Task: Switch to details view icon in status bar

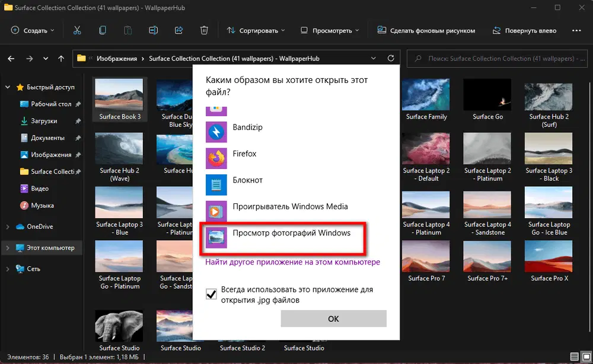Action: [575, 357]
